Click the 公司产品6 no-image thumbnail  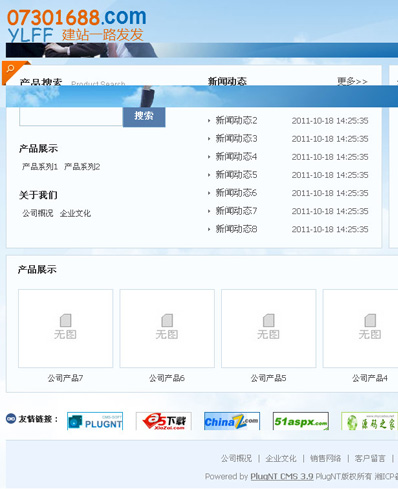coord(167,328)
